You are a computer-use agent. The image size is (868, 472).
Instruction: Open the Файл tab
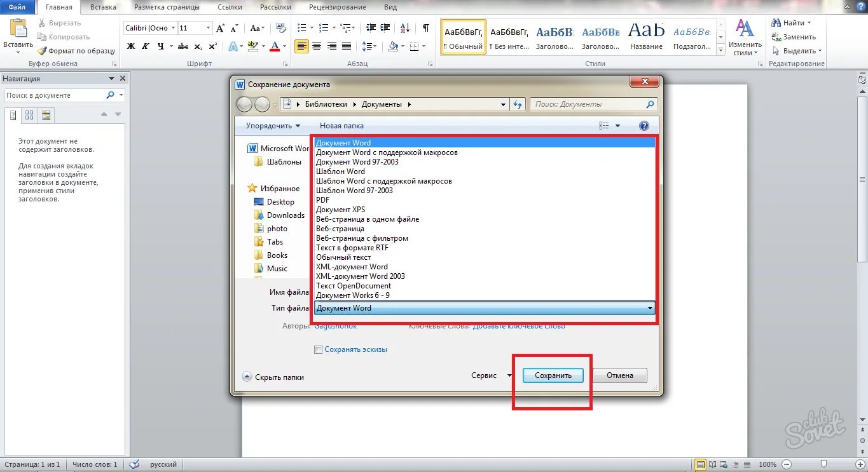pos(17,7)
